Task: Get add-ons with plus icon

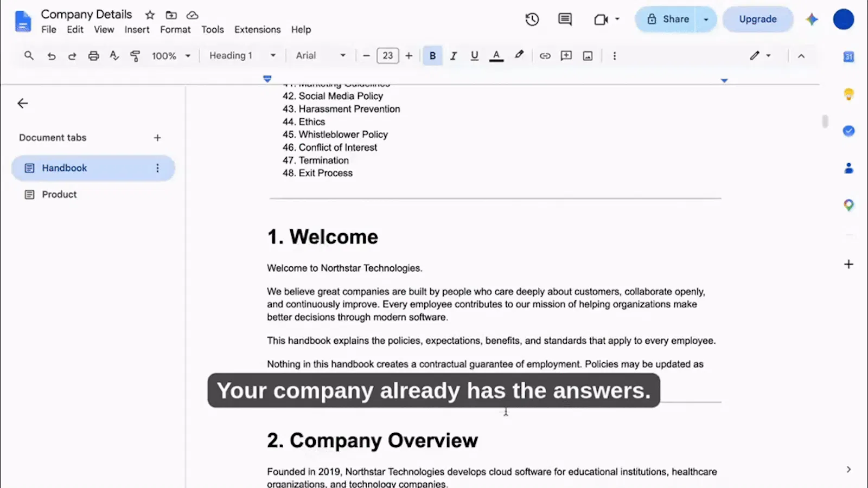Action: 849,264
